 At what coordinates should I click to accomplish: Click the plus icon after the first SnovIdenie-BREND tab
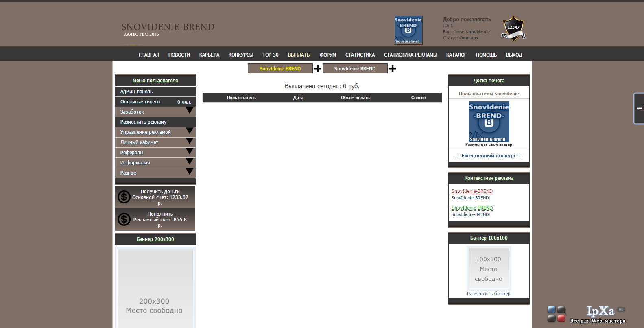(x=318, y=68)
